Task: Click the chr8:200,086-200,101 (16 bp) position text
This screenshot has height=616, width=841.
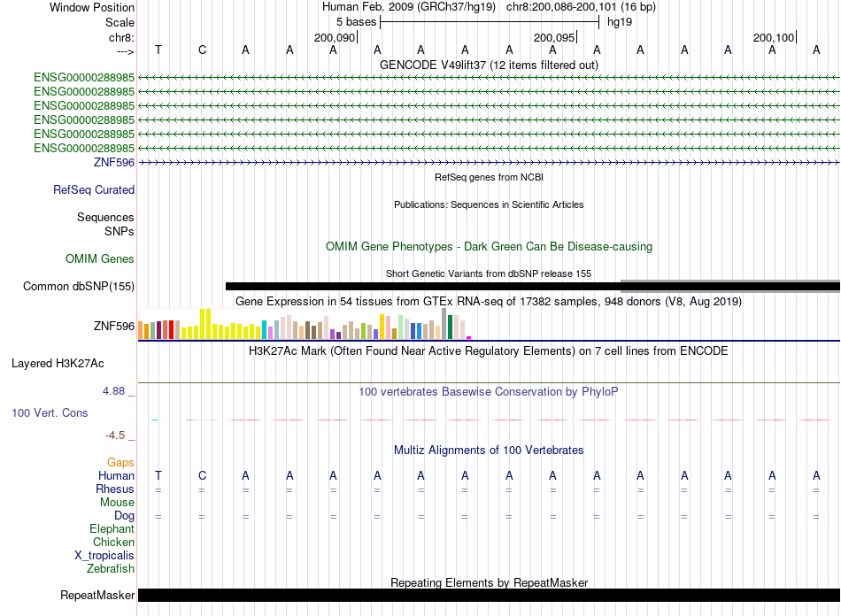Action: (x=581, y=7)
